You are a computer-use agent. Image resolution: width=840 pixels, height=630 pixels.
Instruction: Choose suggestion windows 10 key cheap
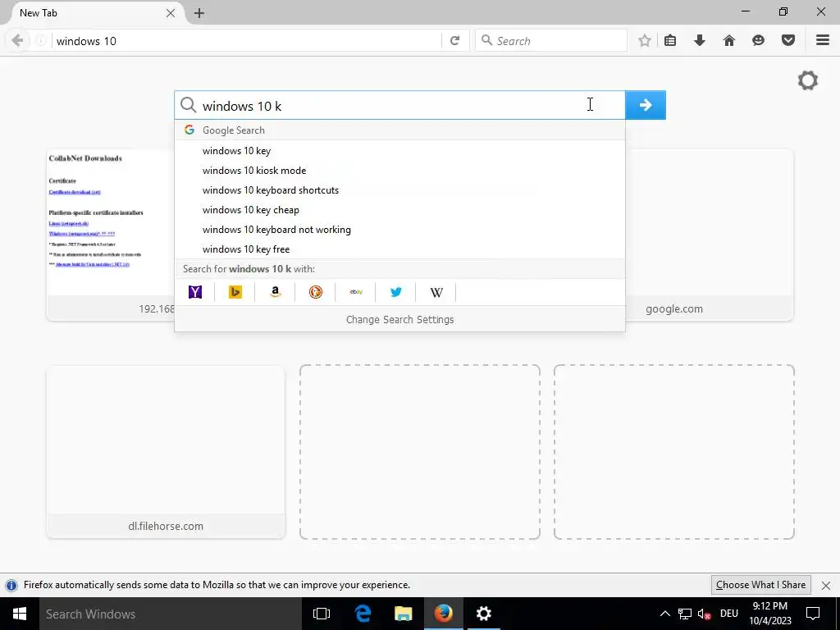399,210
